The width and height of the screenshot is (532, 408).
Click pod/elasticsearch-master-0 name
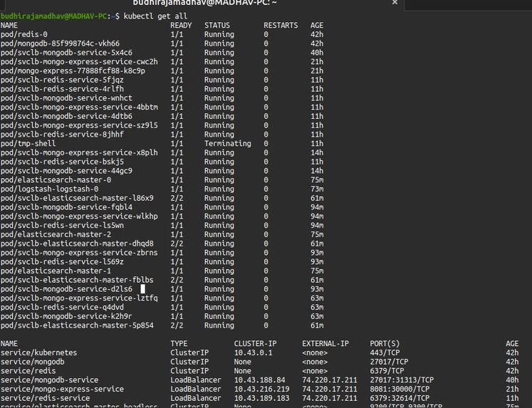pos(56,180)
